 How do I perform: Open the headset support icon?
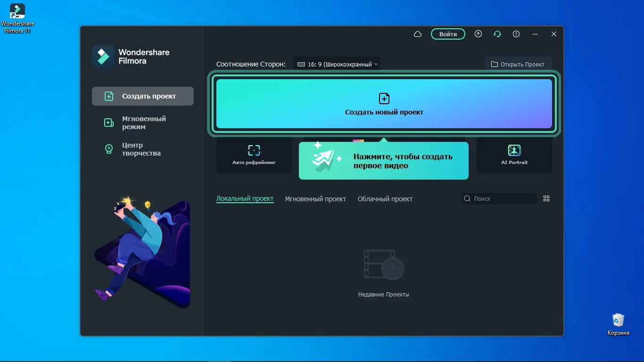pos(497,34)
